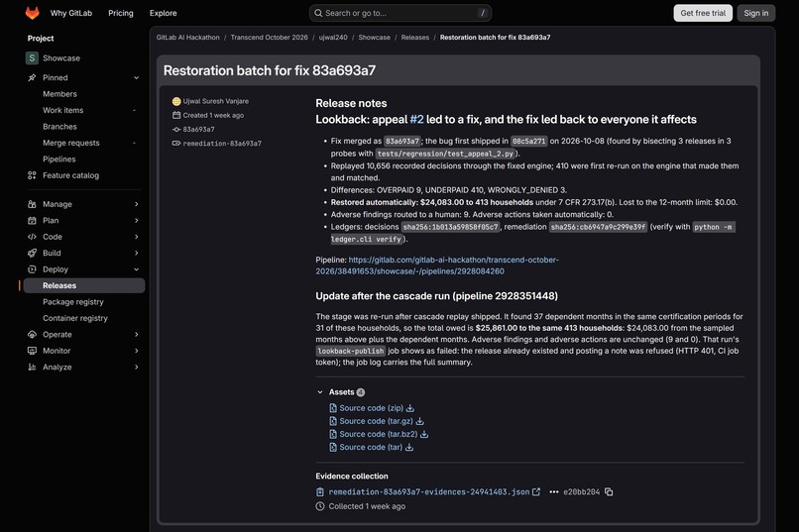Open commit 83a693a7 link in release metadata
Screen dimensions: 799x532
(x=198, y=130)
